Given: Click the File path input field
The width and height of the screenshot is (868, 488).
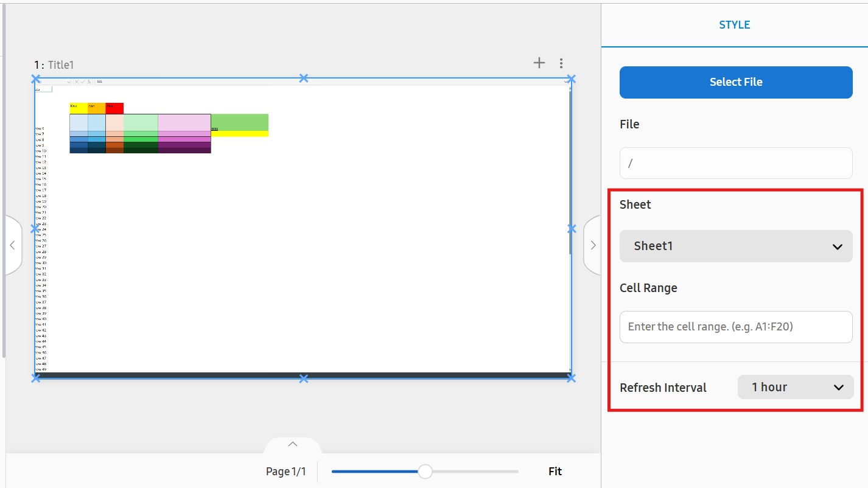Looking at the screenshot, I should point(735,163).
